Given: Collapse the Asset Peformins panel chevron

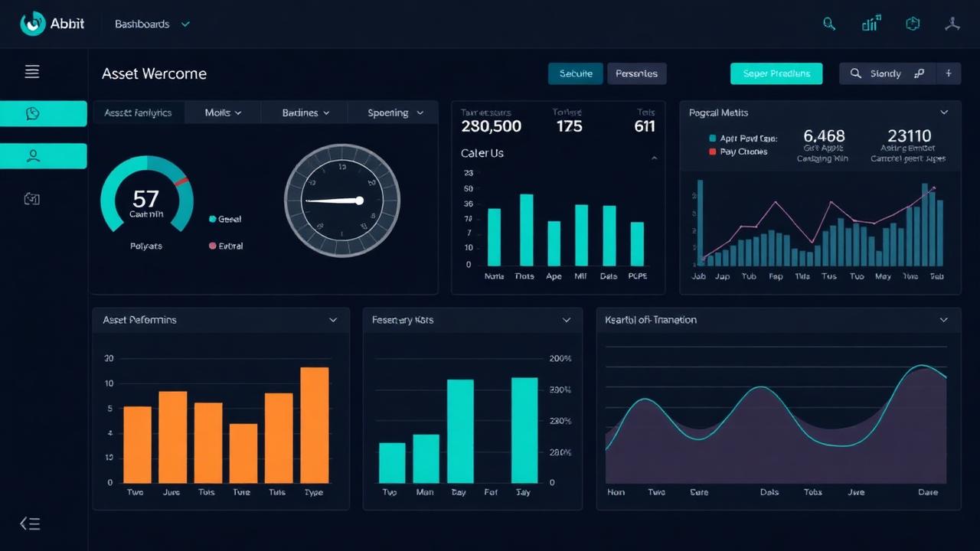Looking at the screenshot, I should (x=333, y=320).
